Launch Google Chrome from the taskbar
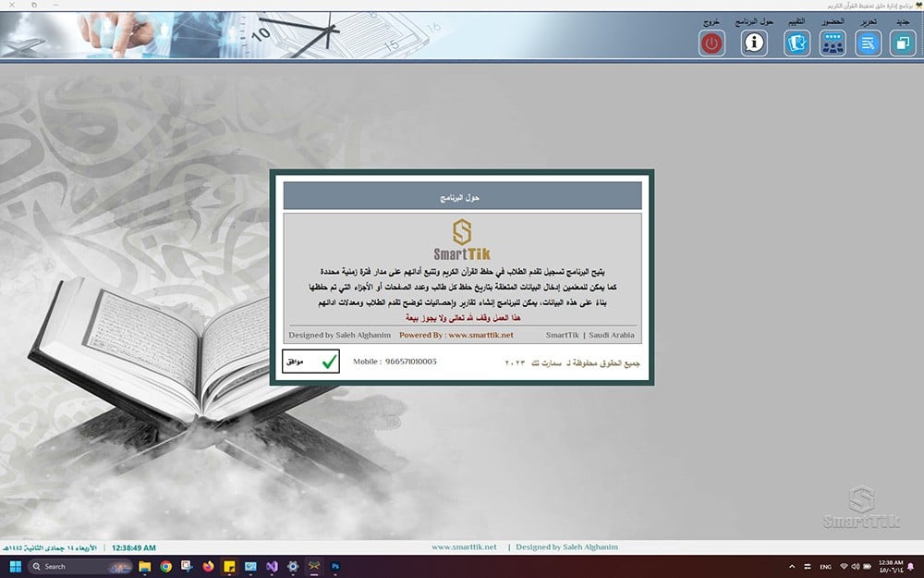924x578 pixels. (x=166, y=566)
